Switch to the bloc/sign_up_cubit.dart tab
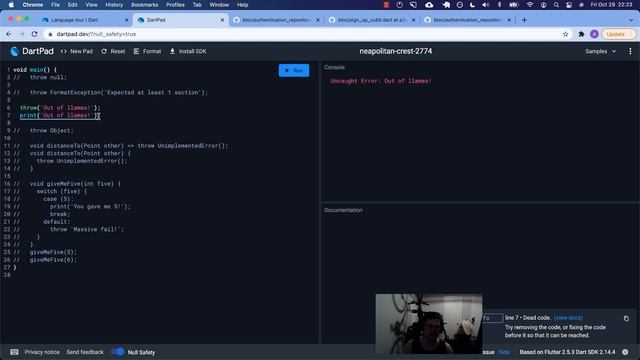Image resolution: width=640 pixels, height=360 pixels. 372,20
